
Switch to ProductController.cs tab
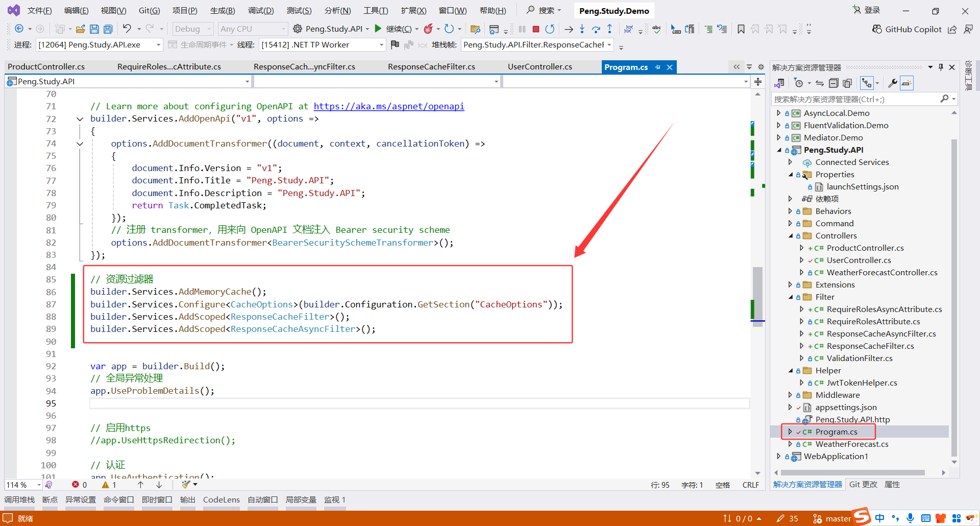pyautogui.click(x=46, y=67)
